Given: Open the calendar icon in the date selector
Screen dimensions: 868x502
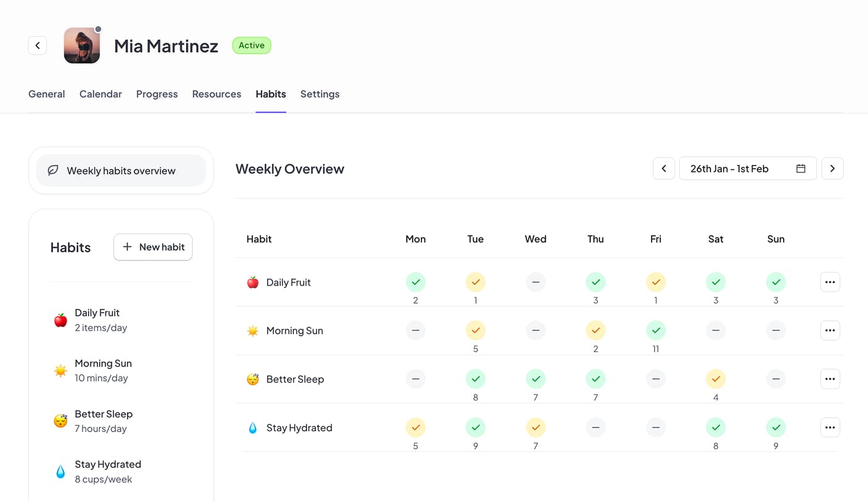Looking at the screenshot, I should 800,168.
